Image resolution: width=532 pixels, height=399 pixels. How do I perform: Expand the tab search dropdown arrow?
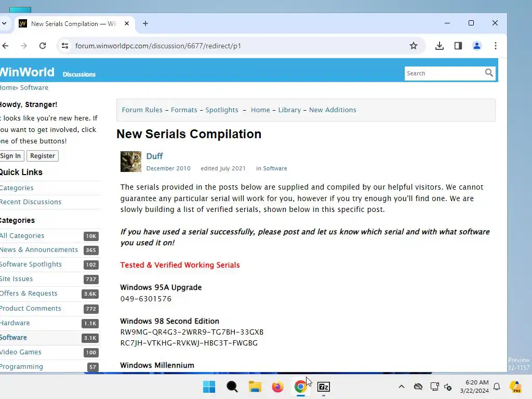click(4, 23)
